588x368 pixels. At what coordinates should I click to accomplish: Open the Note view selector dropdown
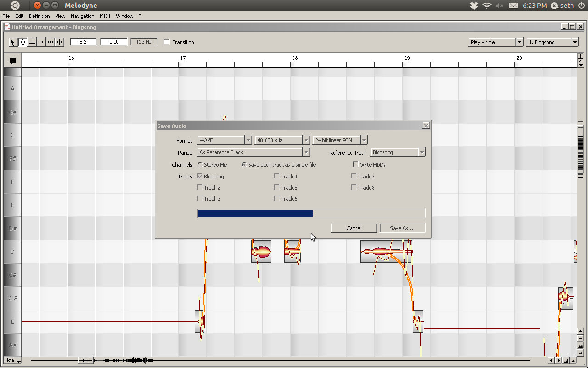click(13, 361)
